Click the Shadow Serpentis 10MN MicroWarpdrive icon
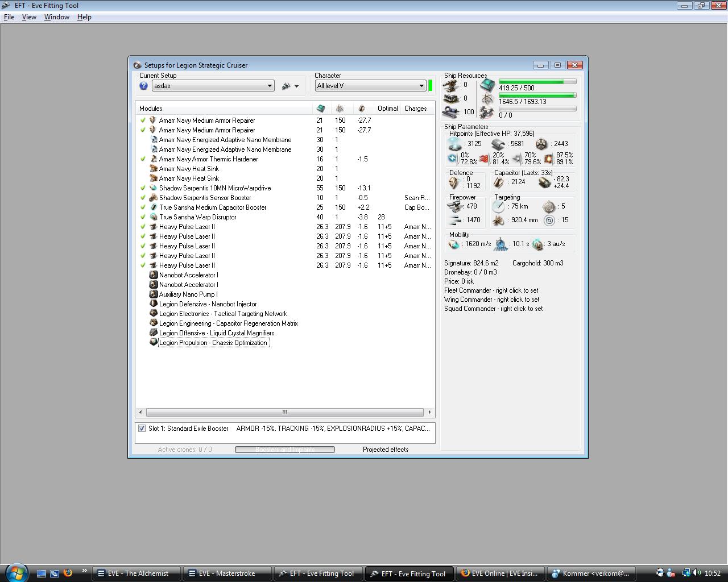The width and height of the screenshot is (728, 582). click(x=153, y=188)
